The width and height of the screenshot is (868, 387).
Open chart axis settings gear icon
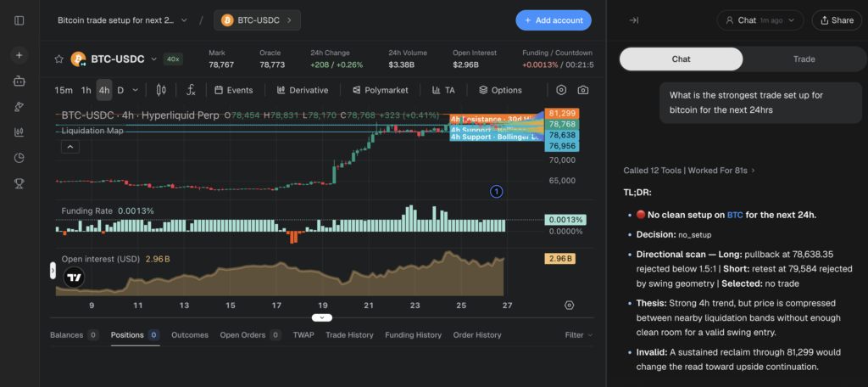[x=569, y=305]
